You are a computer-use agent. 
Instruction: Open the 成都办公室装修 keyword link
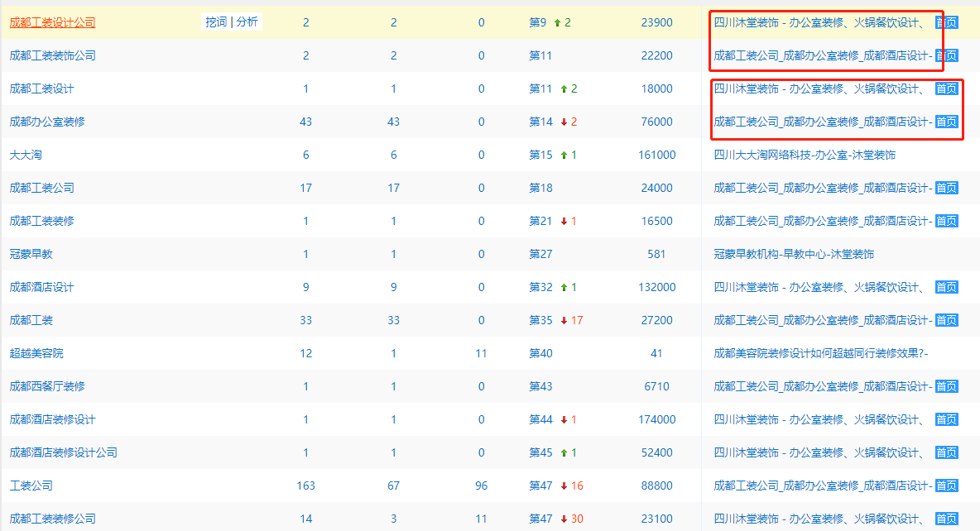click(x=47, y=122)
